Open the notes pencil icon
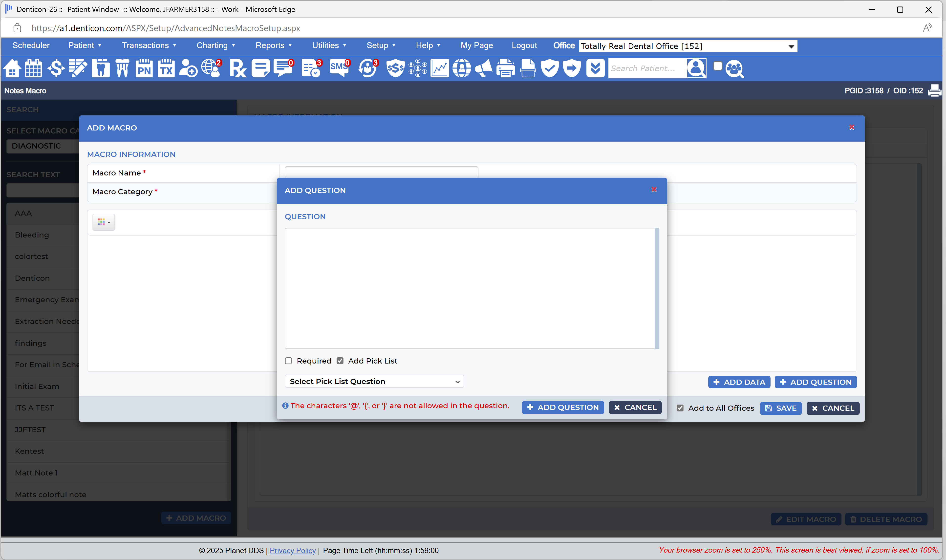 (x=78, y=68)
